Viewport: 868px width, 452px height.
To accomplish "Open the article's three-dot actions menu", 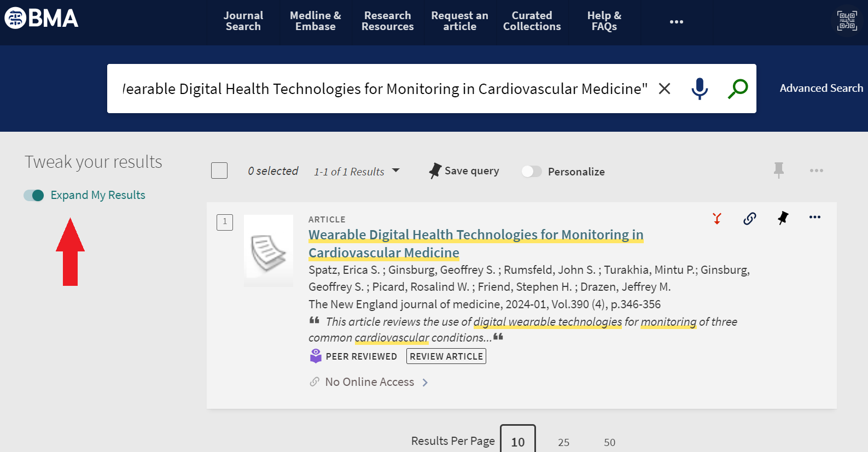I will [x=814, y=218].
